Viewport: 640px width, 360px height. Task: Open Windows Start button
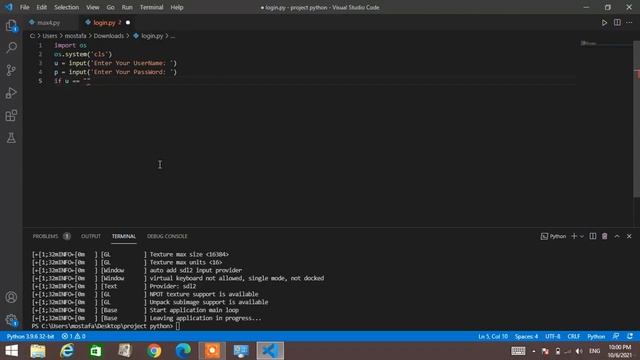[11, 351]
